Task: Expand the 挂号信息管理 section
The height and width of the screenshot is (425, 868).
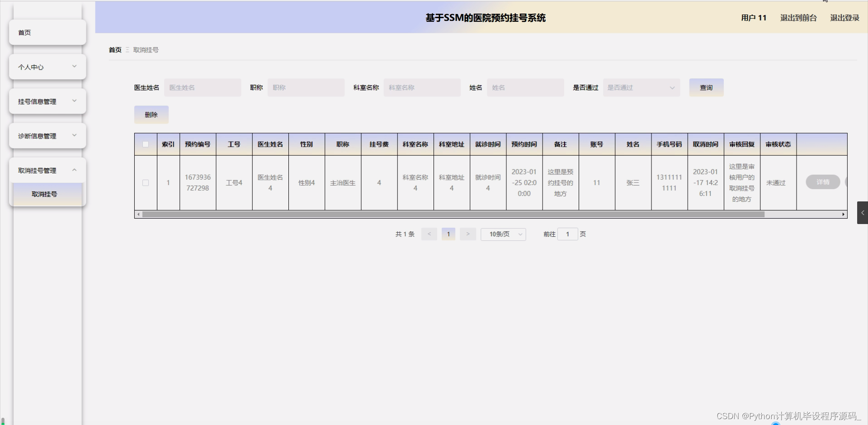Action: [x=47, y=101]
